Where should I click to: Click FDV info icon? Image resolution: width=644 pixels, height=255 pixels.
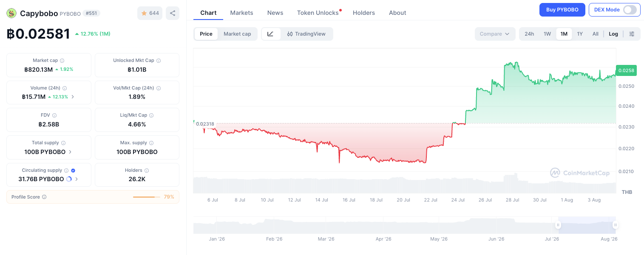click(x=54, y=115)
